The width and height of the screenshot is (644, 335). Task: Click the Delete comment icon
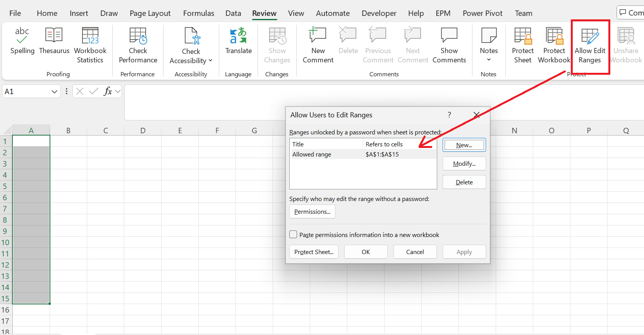coord(348,35)
